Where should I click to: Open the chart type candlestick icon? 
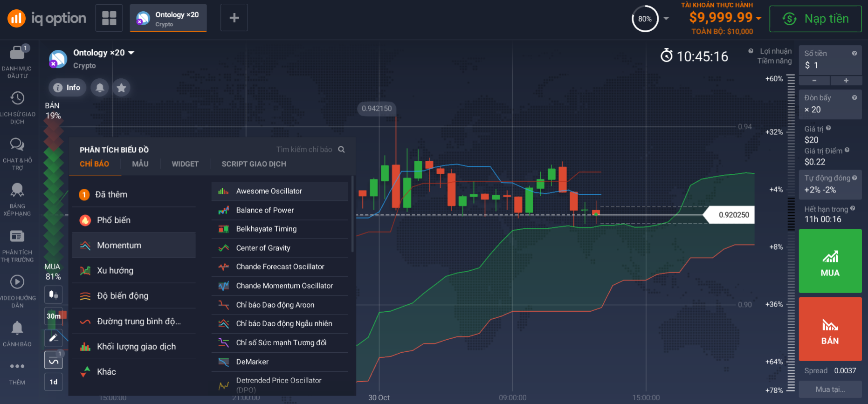tap(54, 294)
